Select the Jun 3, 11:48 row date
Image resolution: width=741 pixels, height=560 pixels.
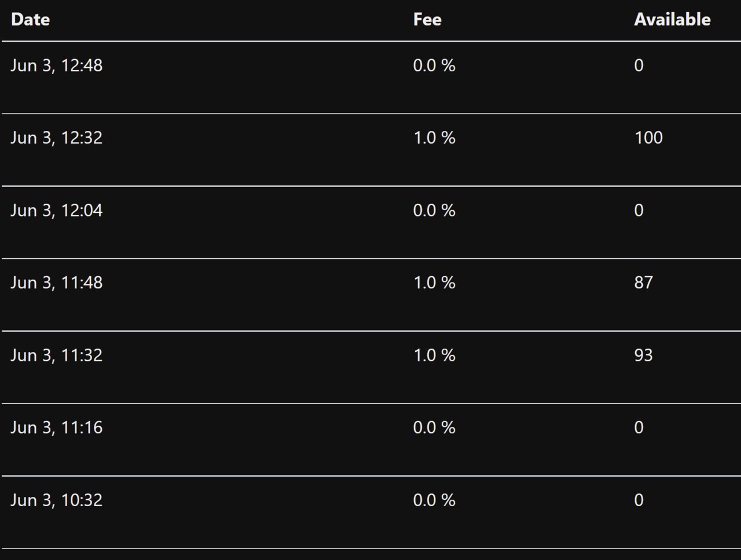point(56,283)
